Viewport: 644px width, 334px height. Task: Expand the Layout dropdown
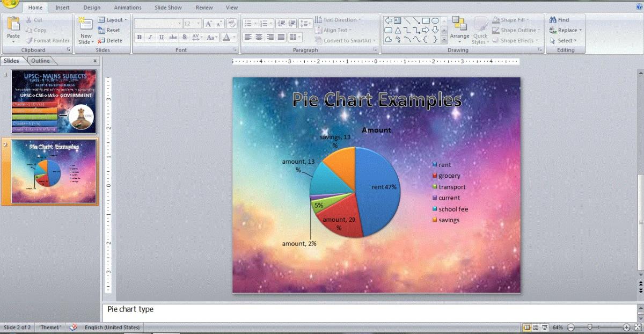[113, 20]
